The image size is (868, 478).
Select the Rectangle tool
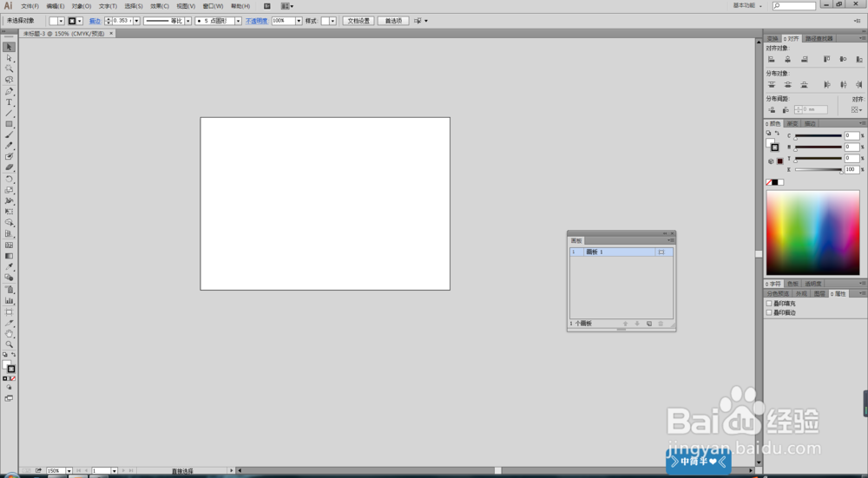[9, 124]
